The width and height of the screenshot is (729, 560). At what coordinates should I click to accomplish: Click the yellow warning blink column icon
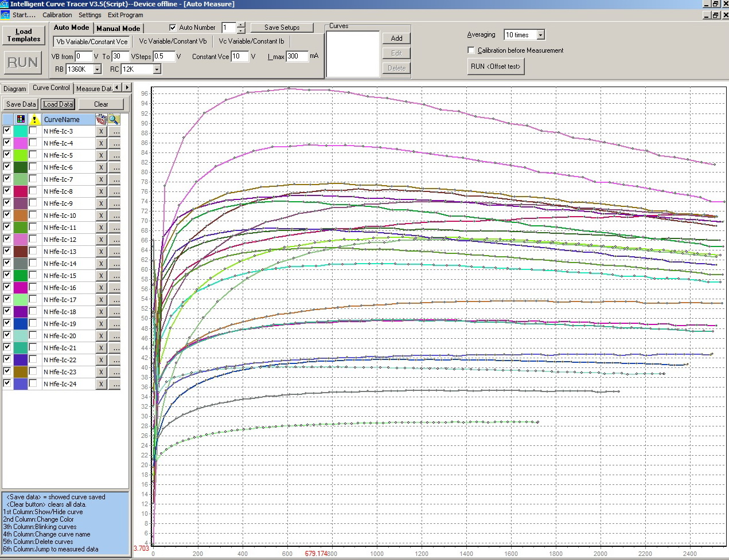click(x=34, y=119)
